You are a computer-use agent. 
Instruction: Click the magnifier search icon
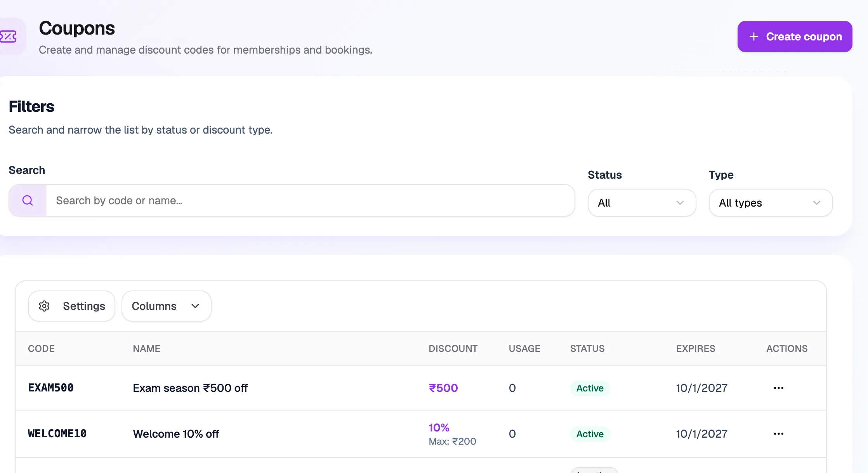click(28, 200)
